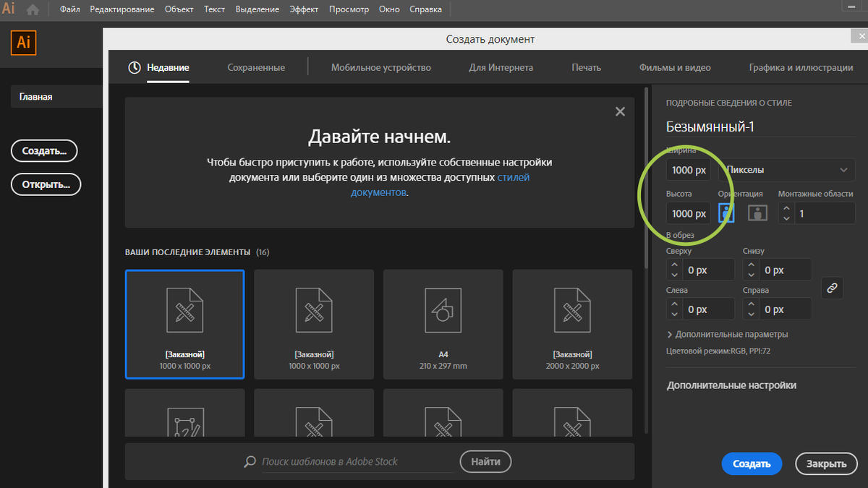Increase the Сверху bleed value
The height and width of the screenshot is (488, 868).
click(x=674, y=265)
